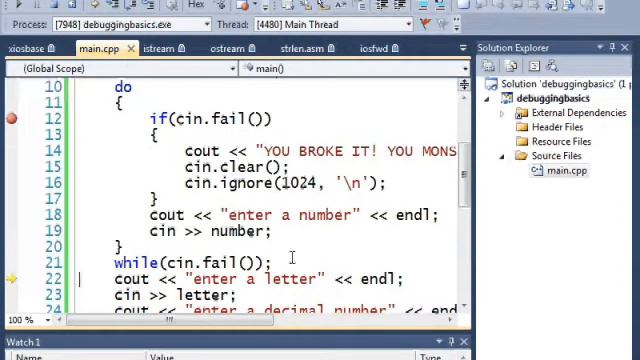Click the View Class Diagram icon
The width and height of the screenshot is (640, 360).
552,66
